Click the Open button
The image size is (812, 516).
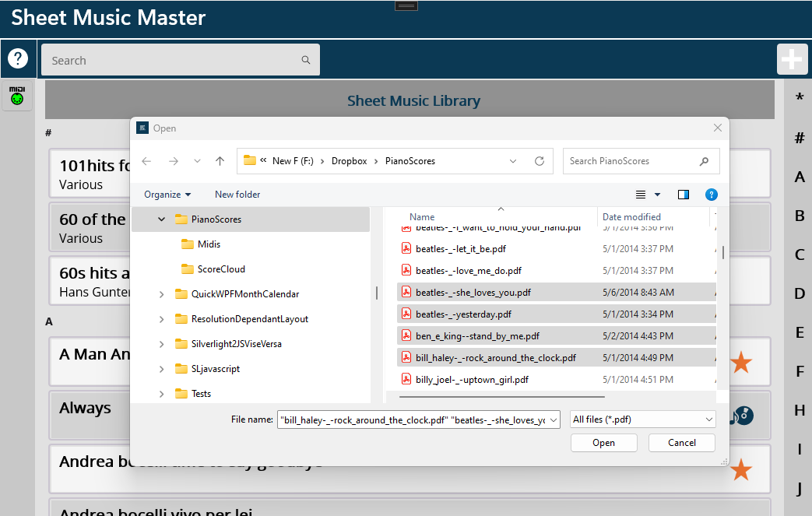[x=603, y=443]
